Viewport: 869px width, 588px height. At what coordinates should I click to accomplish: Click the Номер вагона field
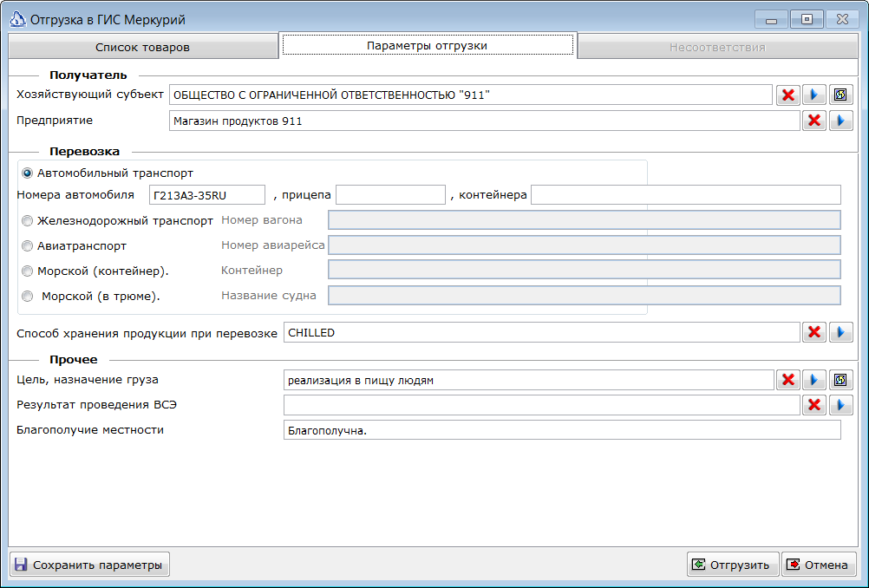click(585, 220)
